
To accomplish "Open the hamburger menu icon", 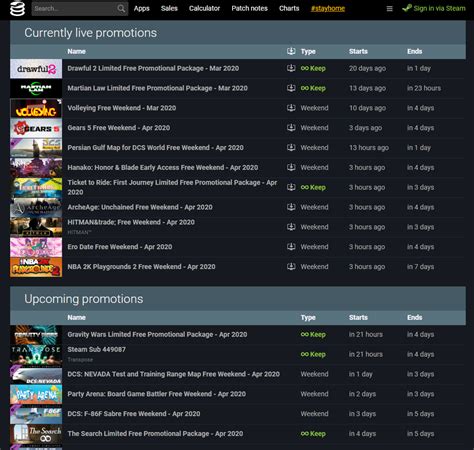I will [389, 8].
